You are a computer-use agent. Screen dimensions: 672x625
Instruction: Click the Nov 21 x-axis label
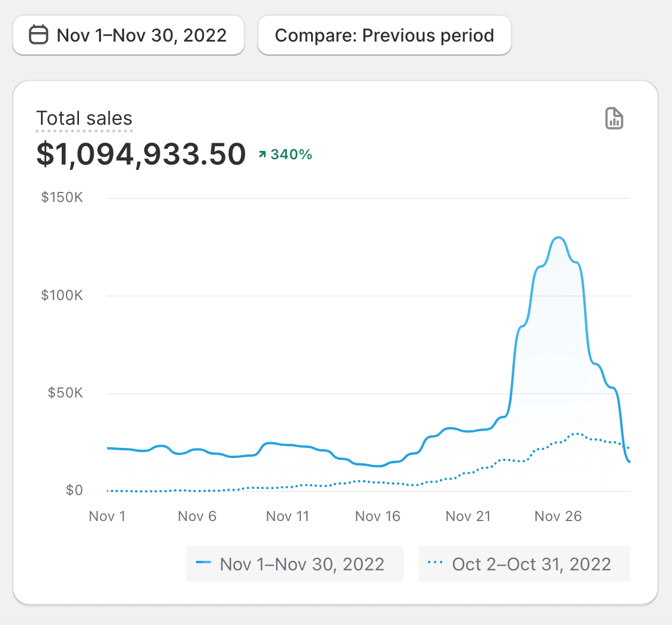pyautogui.click(x=468, y=516)
